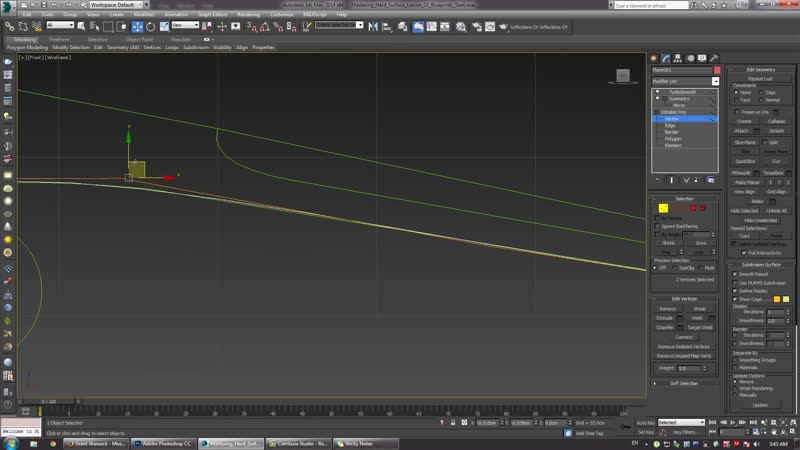The height and width of the screenshot is (450, 800).
Task: Toggle Isoline Display checkbox
Action: point(735,291)
